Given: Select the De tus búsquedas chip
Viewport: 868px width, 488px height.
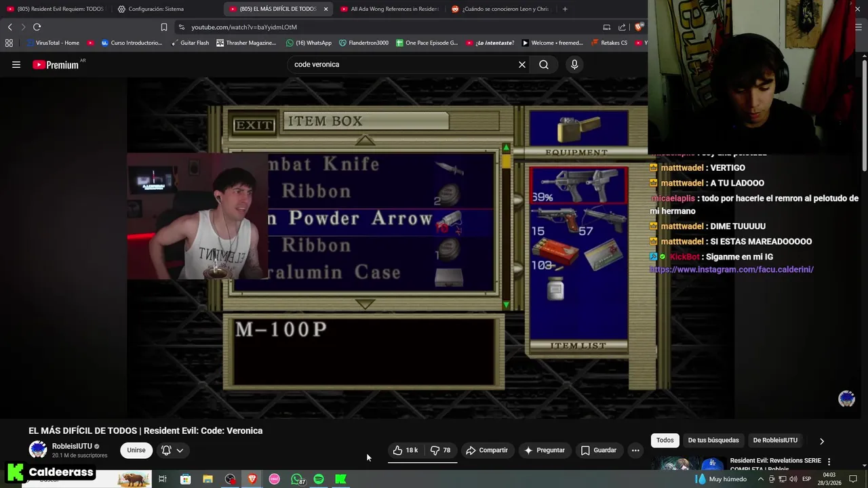Looking at the screenshot, I should click(713, 440).
